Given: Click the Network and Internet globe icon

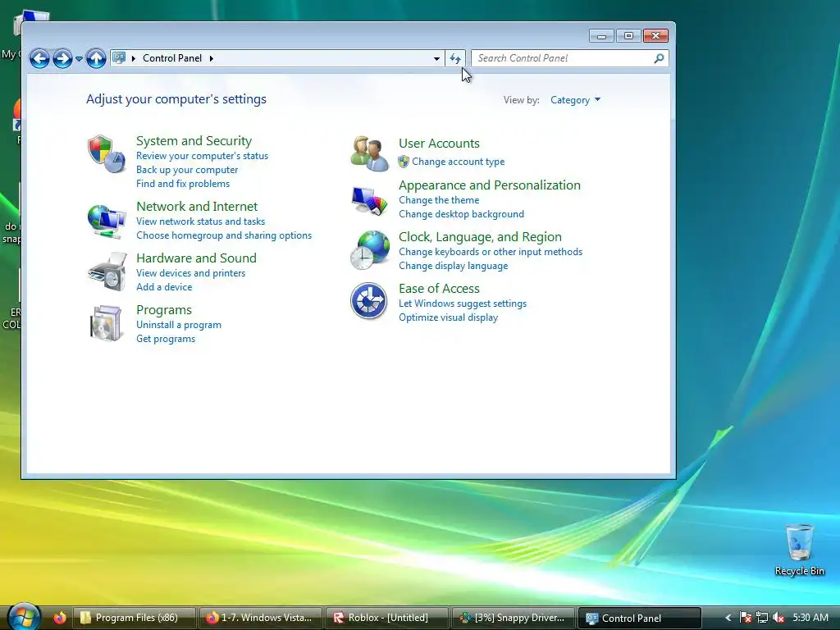Looking at the screenshot, I should coord(106,221).
